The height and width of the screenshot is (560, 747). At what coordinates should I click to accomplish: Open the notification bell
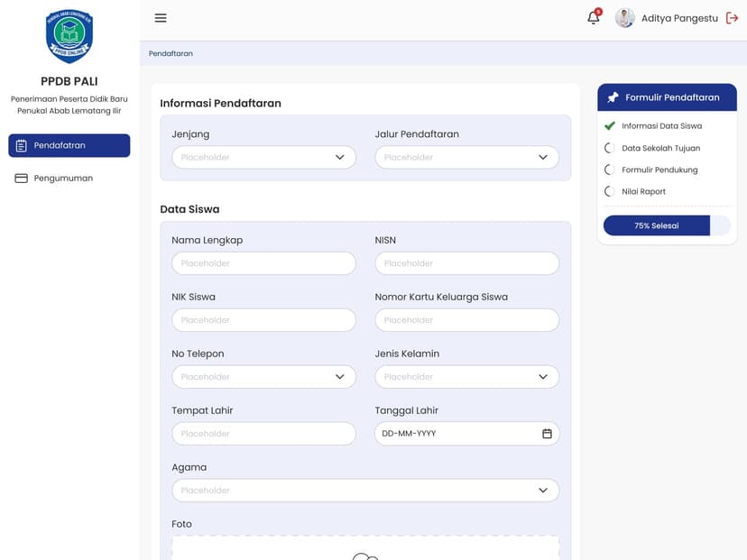[594, 17]
